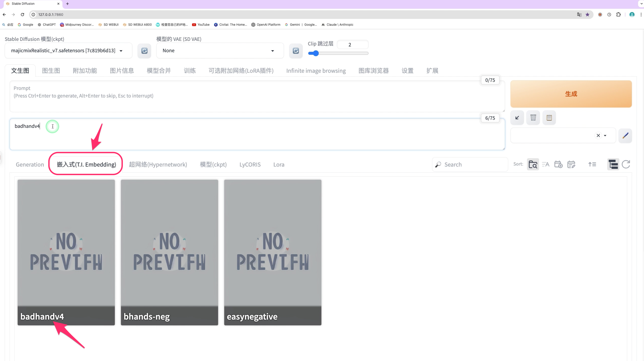
Task: Open a new browser tab
Action: pyautogui.click(x=67, y=4)
